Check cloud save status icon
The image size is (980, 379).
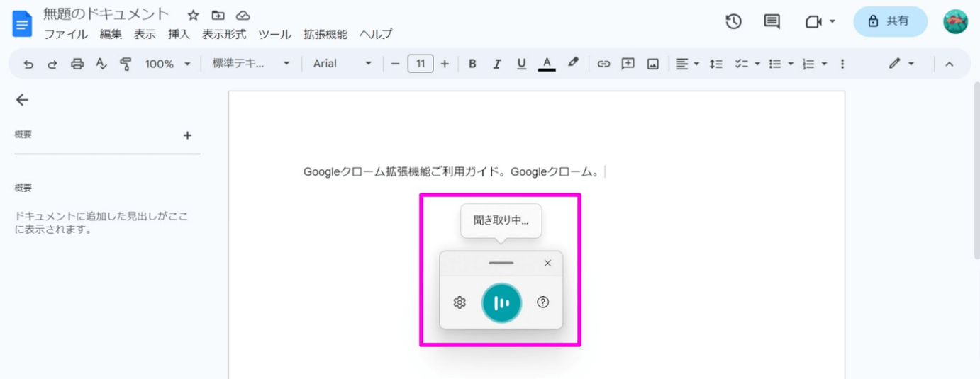coord(243,16)
